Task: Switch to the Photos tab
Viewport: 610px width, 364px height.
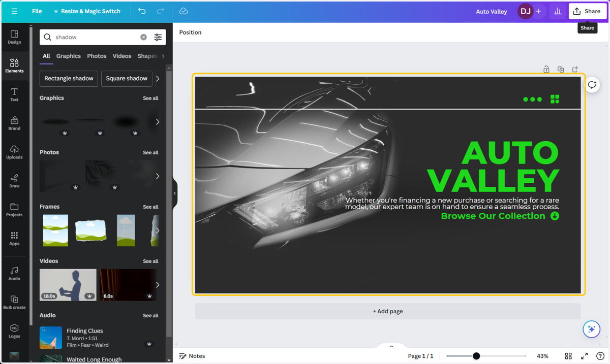Action: (x=97, y=56)
